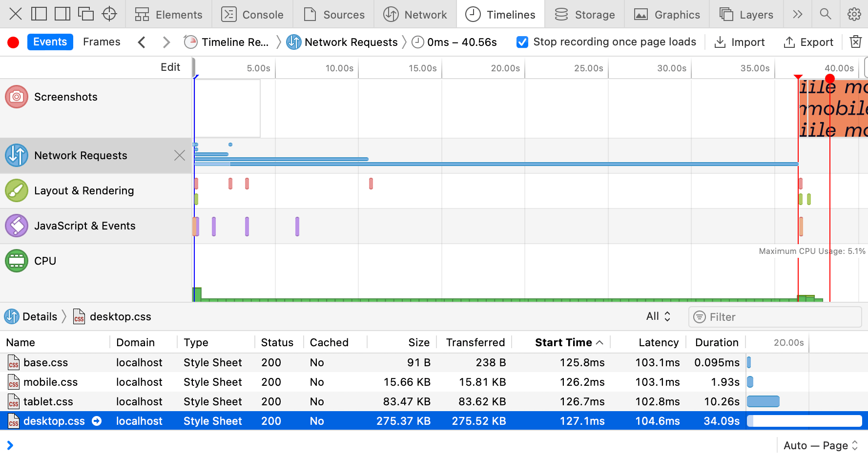
Task: Open the Graphics tab
Action: click(x=667, y=14)
